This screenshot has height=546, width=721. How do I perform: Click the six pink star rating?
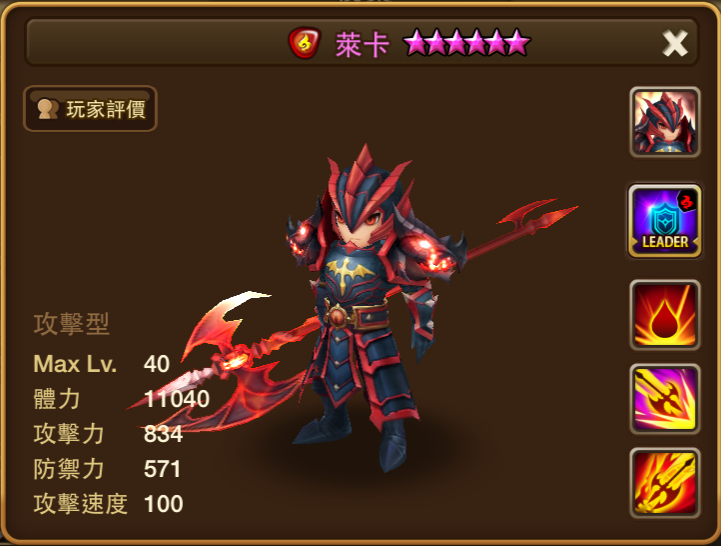pyautogui.click(x=467, y=42)
